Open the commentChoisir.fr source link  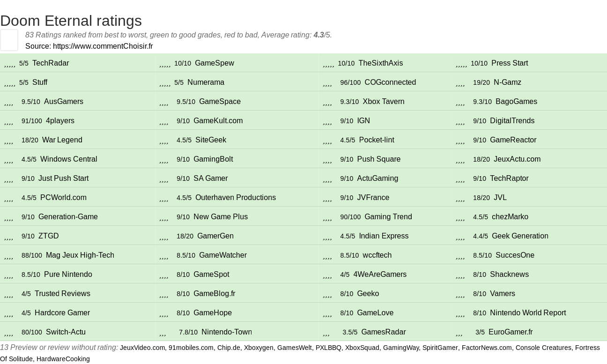tap(103, 46)
